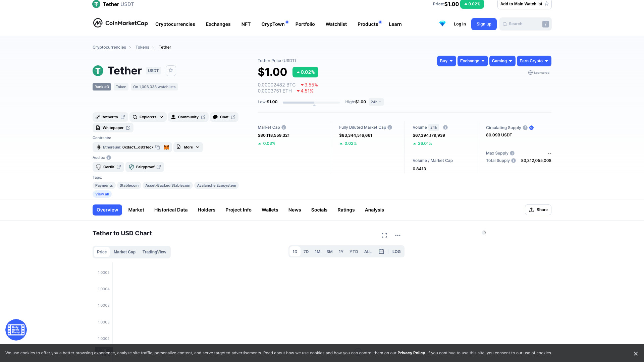Toggle LOG scale on chart
Screen dimensions: 644x362
click(396, 252)
